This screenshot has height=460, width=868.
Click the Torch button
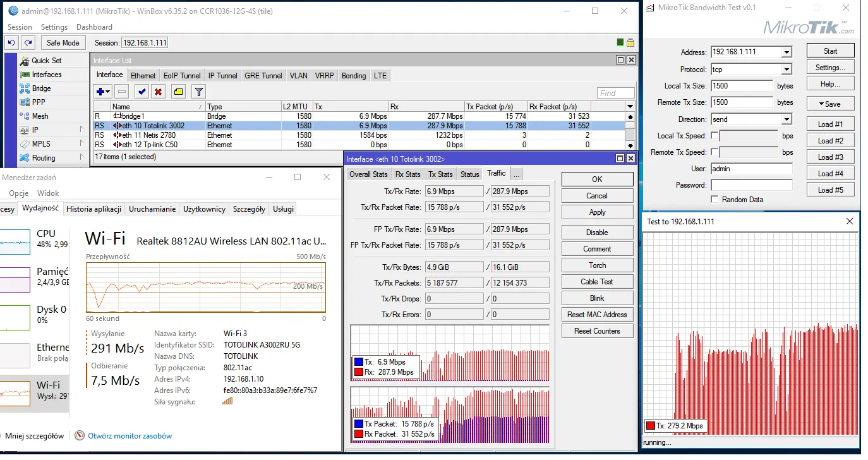(x=597, y=265)
